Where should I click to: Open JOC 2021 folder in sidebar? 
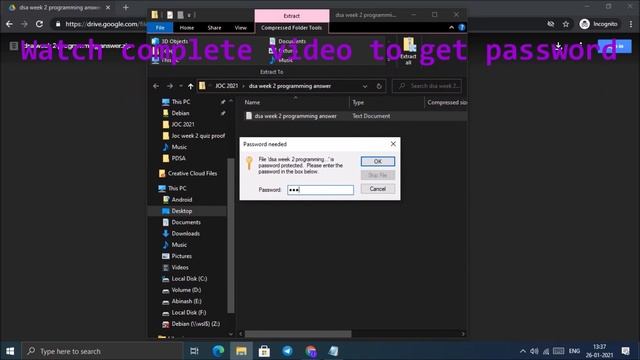182,124
